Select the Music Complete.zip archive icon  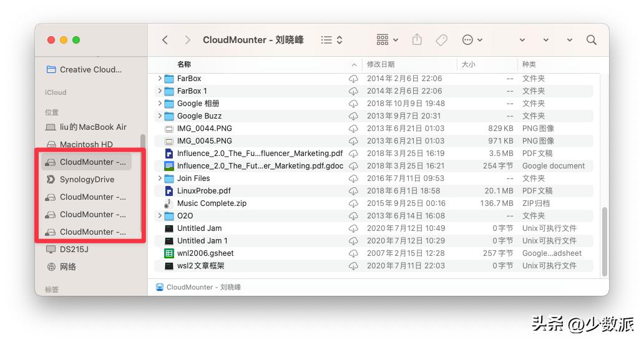click(x=168, y=203)
